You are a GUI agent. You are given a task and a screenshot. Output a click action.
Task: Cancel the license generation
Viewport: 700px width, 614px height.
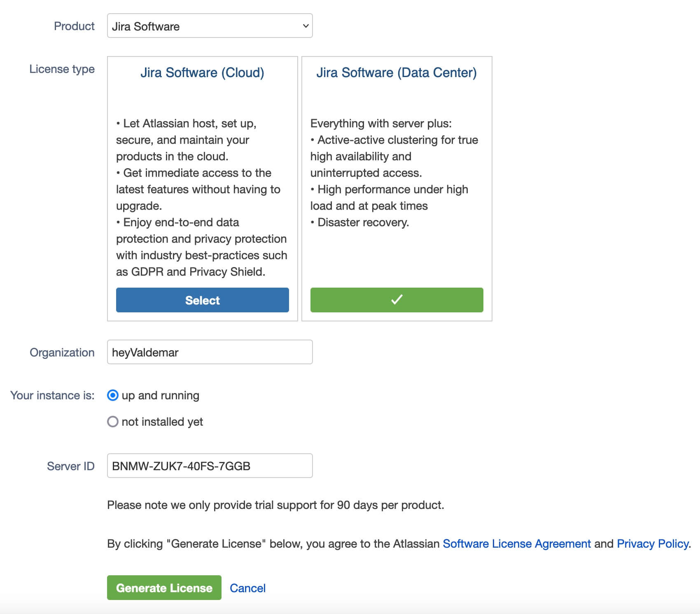247,588
